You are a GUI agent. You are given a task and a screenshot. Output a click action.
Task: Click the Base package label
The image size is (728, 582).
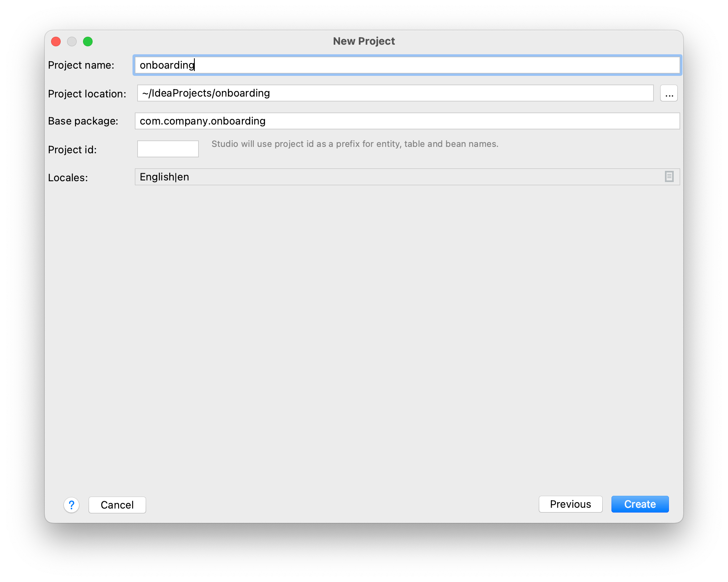tap(83, 121)
